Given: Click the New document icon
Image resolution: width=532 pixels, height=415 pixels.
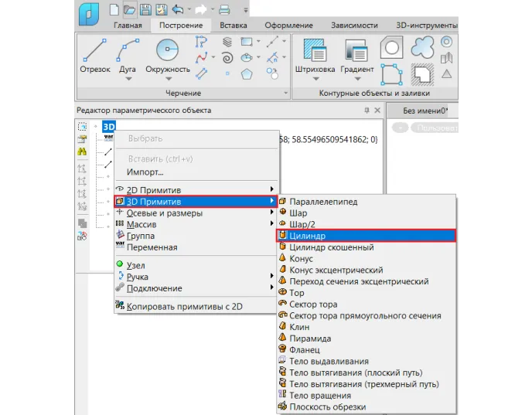Looking at the screenshot, I should [114, 9].
